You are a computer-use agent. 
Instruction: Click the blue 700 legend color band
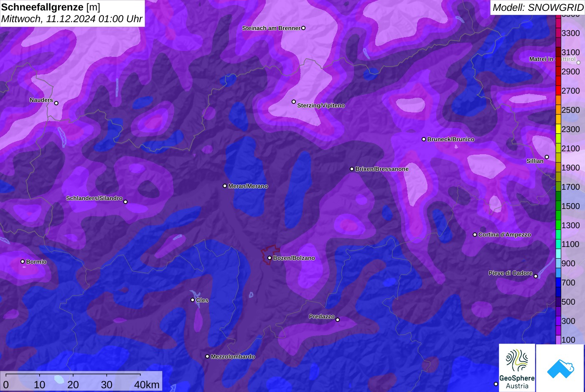pos(558,283)
